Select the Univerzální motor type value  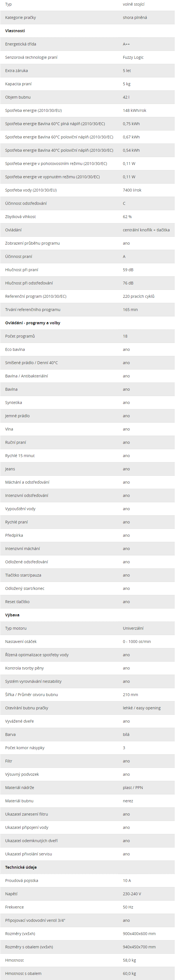pos(133,629)
